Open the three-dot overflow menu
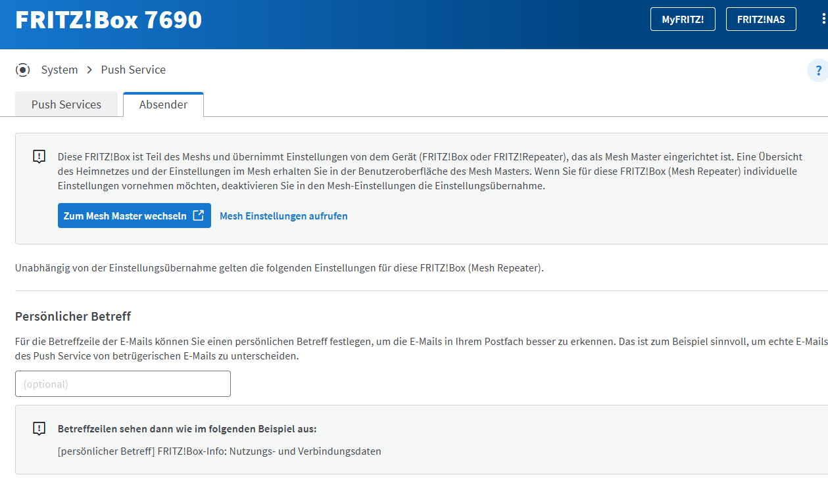The width and height of the screenshot is (828, 504). 823,19
